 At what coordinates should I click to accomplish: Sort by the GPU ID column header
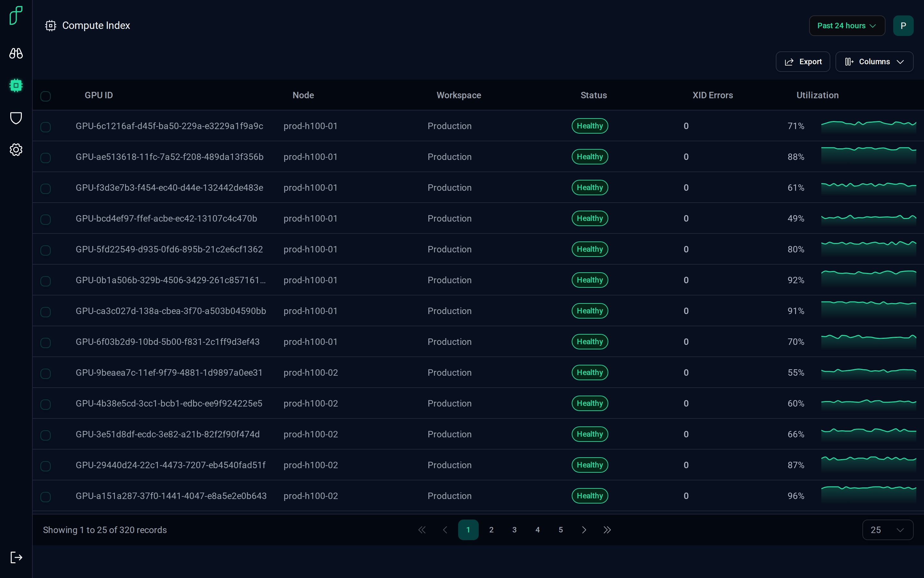99,95
